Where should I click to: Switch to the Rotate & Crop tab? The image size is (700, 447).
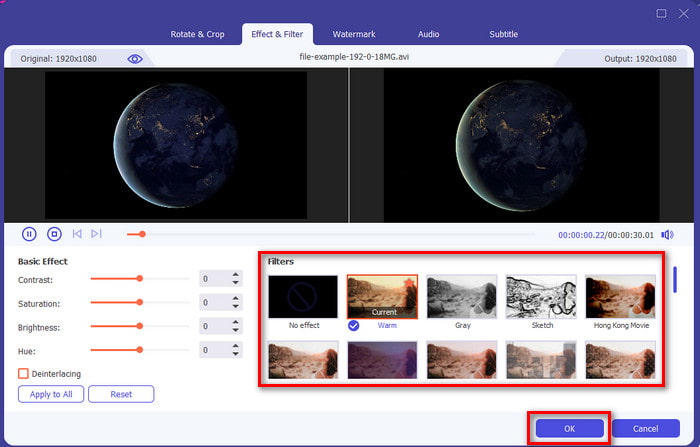click(198, 34)
